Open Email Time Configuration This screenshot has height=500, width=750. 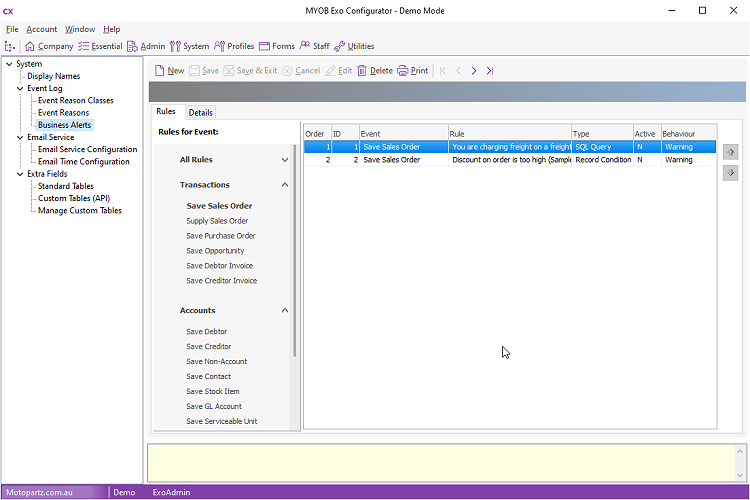pos(84,162)
